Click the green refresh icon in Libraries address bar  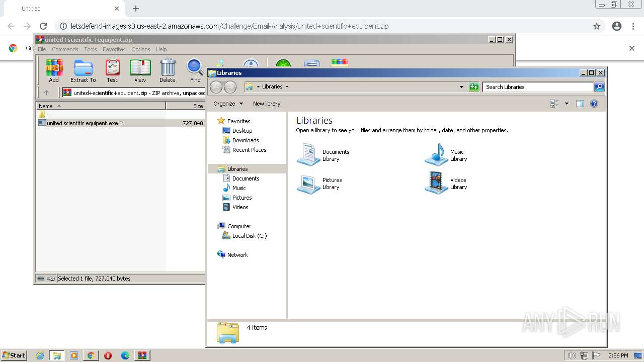(474, 87)
